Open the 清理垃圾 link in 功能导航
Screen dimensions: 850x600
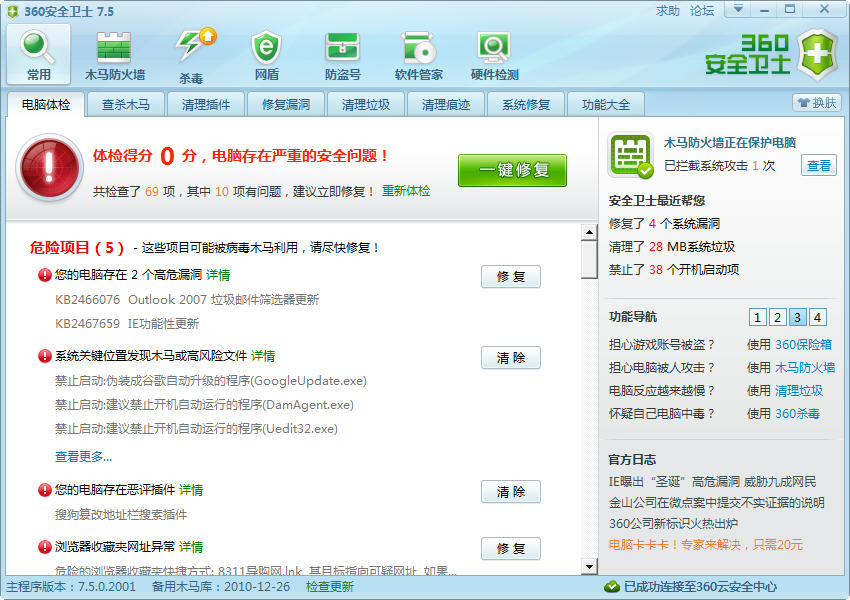point(799,391)
